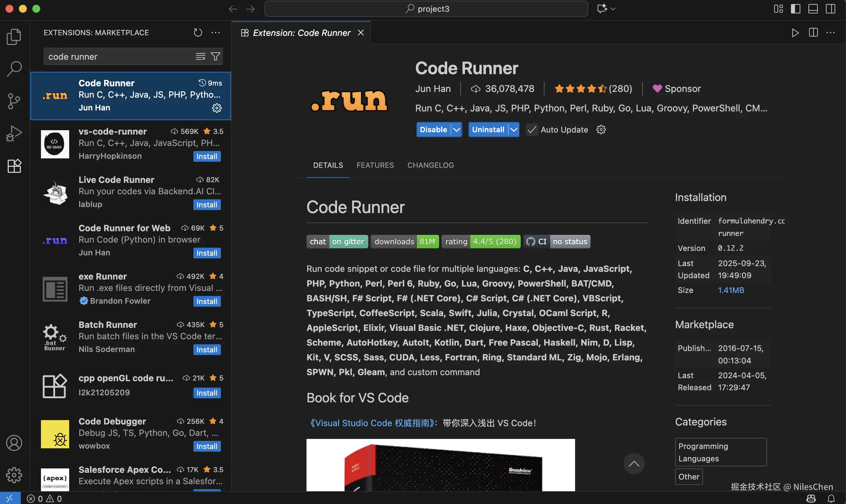
Task: Click the scroll-to-top arrow button
Action: (x=633, y=464)
